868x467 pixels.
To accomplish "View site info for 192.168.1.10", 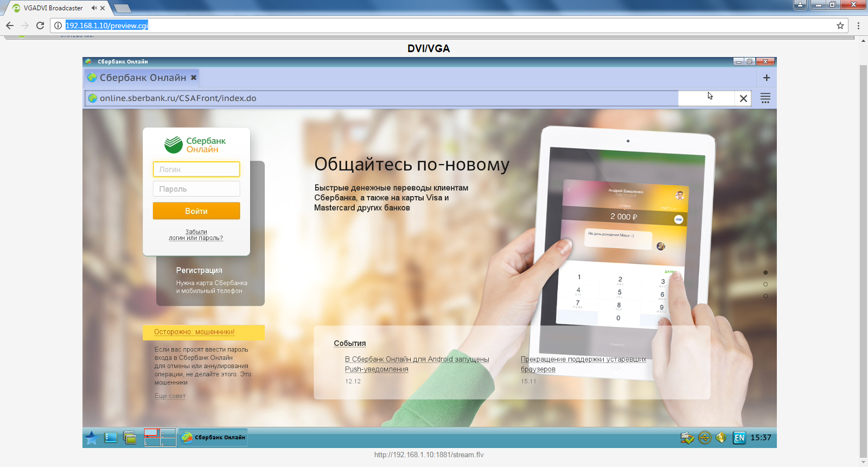I will (x=58, y=26).
